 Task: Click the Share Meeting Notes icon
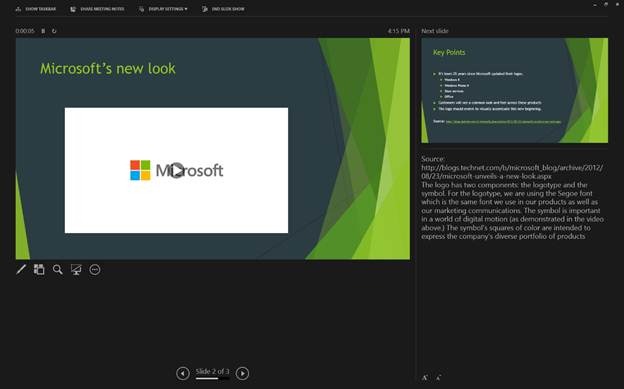(x=73, y=9)
